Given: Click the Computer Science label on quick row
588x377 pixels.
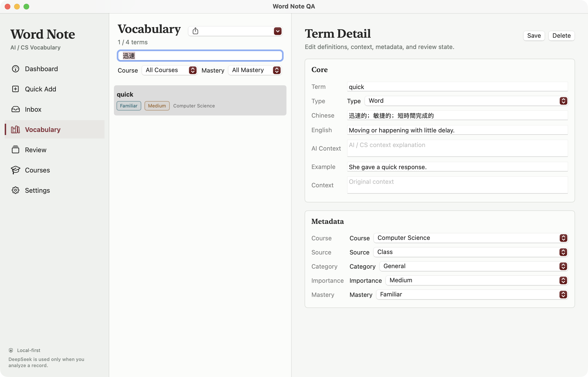Looking at the screenshot, I should [194, 106].
